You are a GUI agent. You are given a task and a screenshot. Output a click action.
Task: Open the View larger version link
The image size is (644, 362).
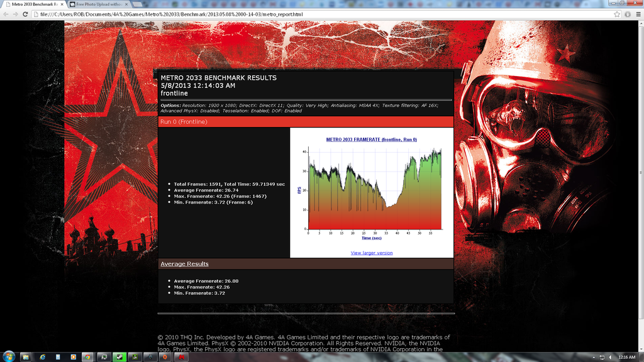(370, 252)
